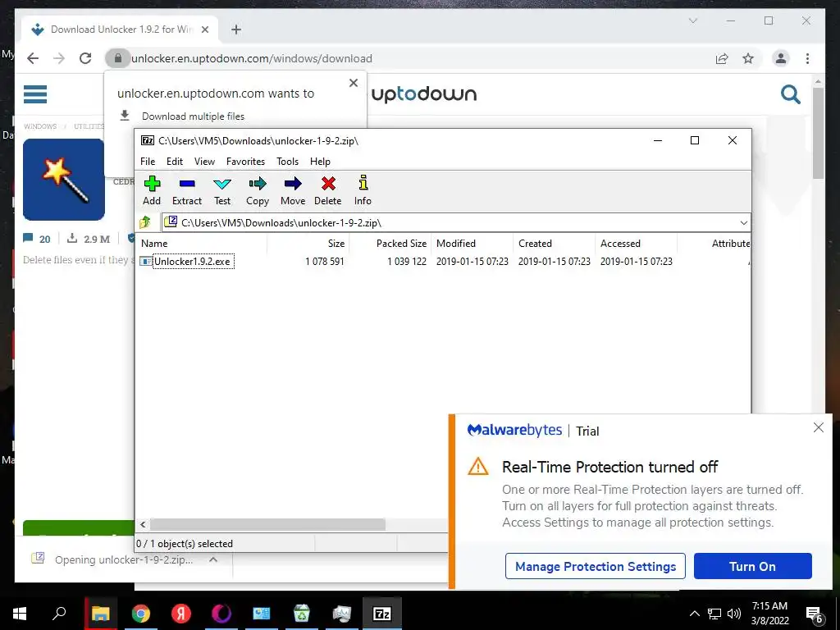This screenshot has height=630, width=840.
Task: Open Chrome tab search dropdown arrow
Action: pos(692,21)
